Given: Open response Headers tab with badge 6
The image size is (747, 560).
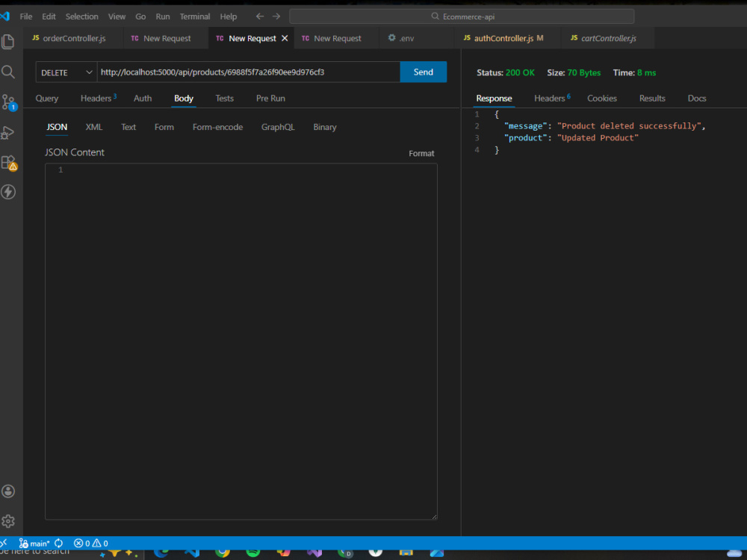Looking at the screenshot, I should (x=552, y=98).
